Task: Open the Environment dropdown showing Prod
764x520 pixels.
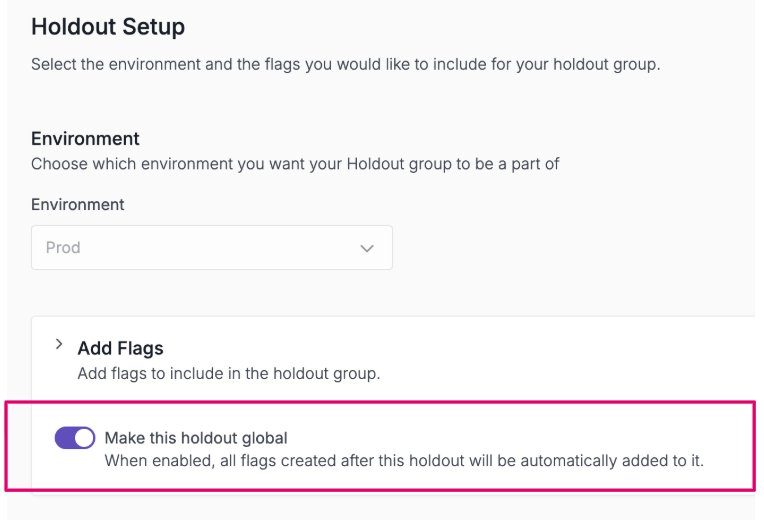Action: coord(211,247)
